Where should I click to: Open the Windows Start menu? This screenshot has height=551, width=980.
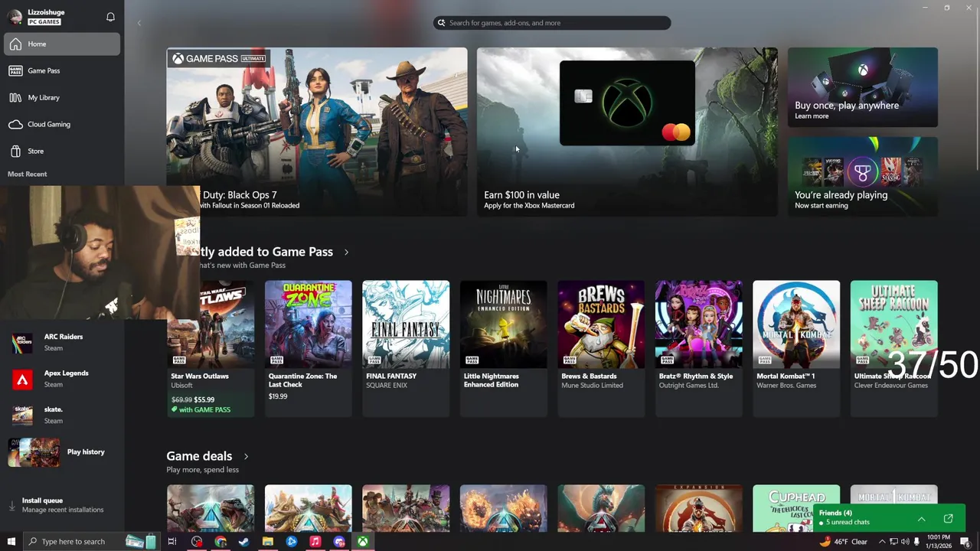coord(11,542)
